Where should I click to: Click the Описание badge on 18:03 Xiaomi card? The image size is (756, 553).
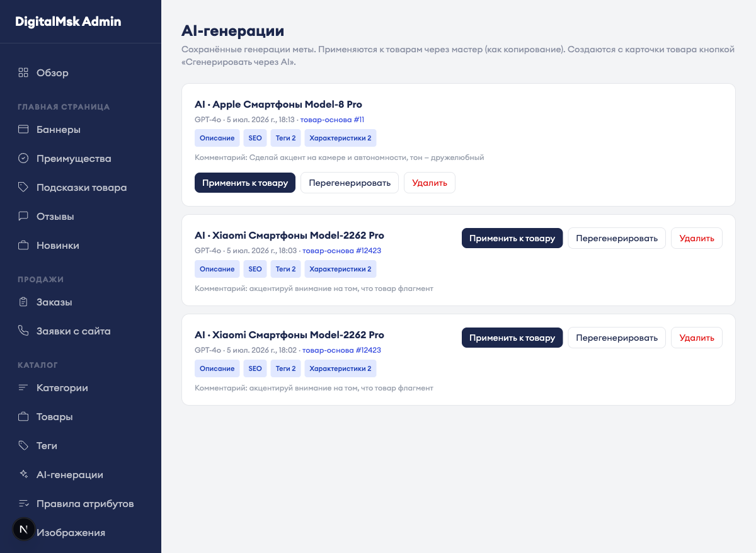coord(217,269)
